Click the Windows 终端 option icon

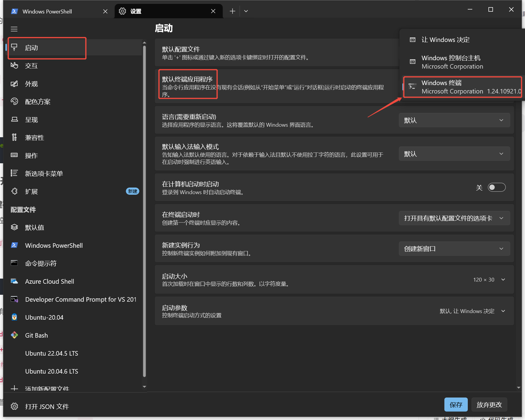[412, 87]
